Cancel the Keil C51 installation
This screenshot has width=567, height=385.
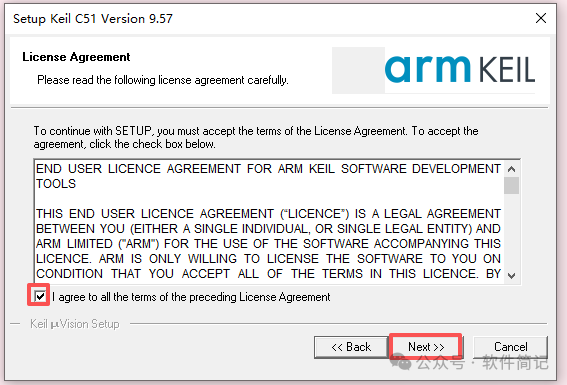(x=511, y=347)
